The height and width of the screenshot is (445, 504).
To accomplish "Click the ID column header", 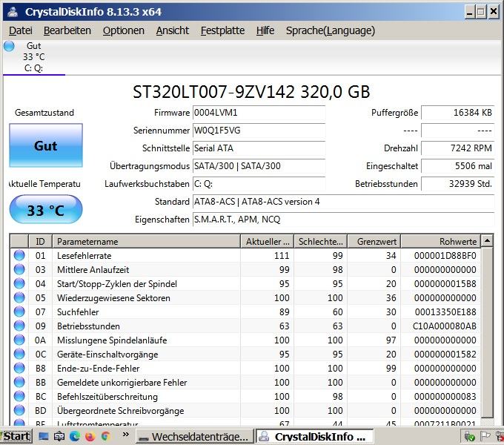I will [40, 242].
